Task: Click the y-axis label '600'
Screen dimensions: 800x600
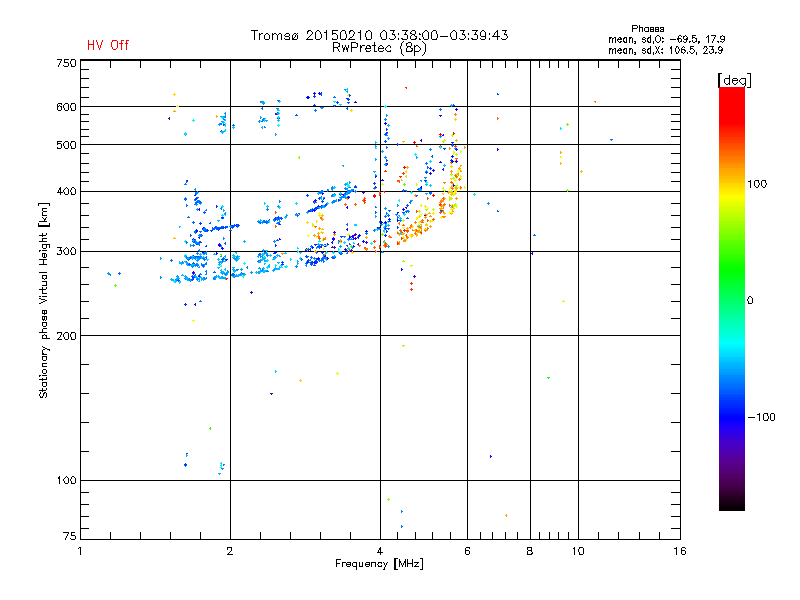Action: [x=66, y=107]
